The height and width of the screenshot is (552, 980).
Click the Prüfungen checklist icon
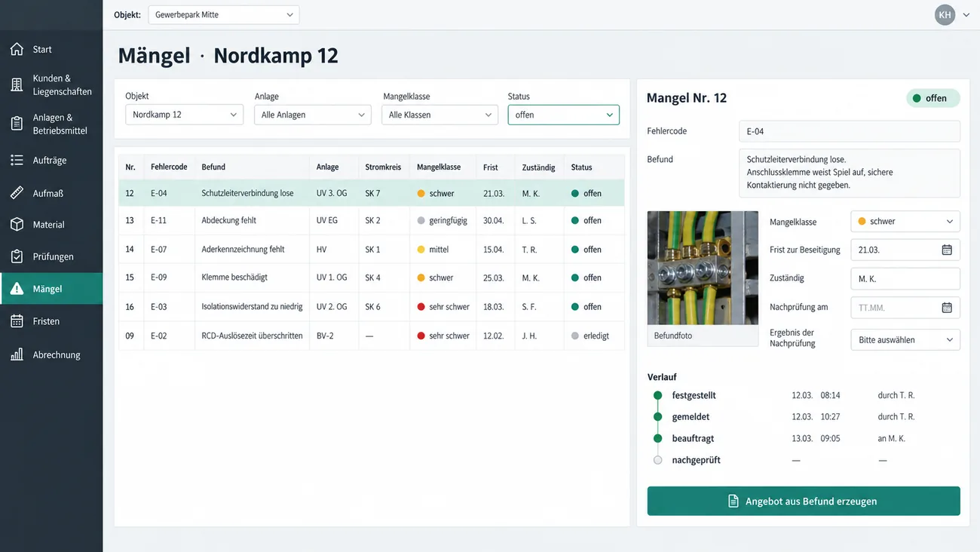[17, 256]
